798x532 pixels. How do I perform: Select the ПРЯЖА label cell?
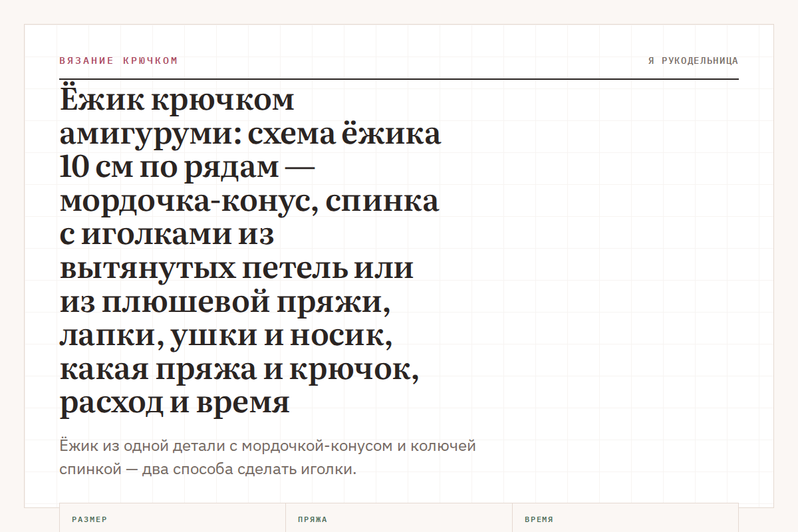(x=399, y=518)
